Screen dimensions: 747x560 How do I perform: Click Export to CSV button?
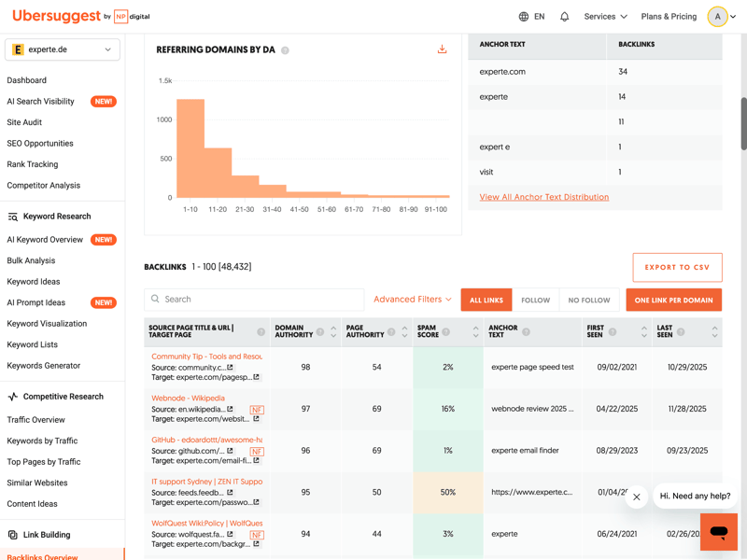click(677, 268)
